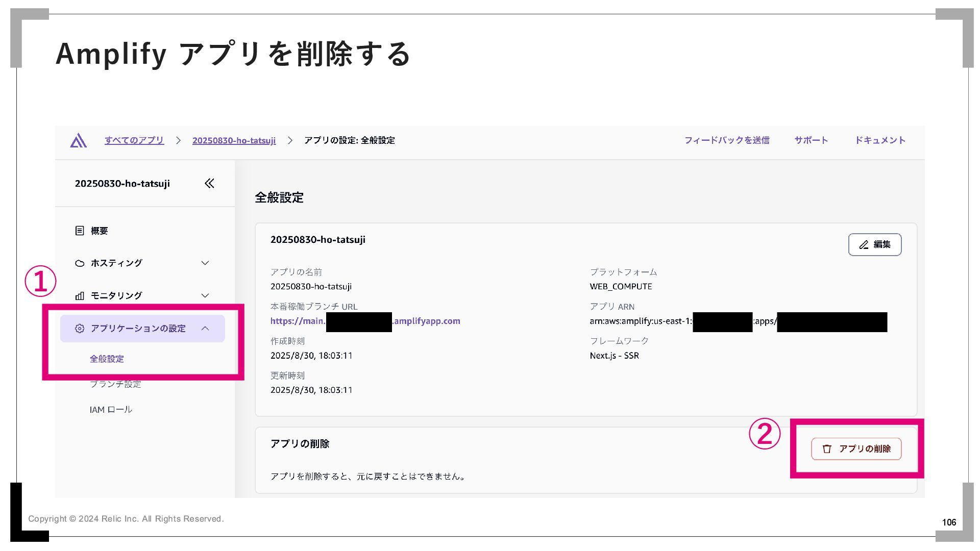Image resolution: width=980 pixels, height=551 pixels.
Task: Open IAM ロール submenu item
Action: click(x=111, y=410)
